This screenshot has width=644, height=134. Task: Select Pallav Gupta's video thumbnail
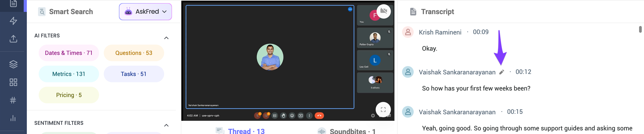tap(375, 38)
